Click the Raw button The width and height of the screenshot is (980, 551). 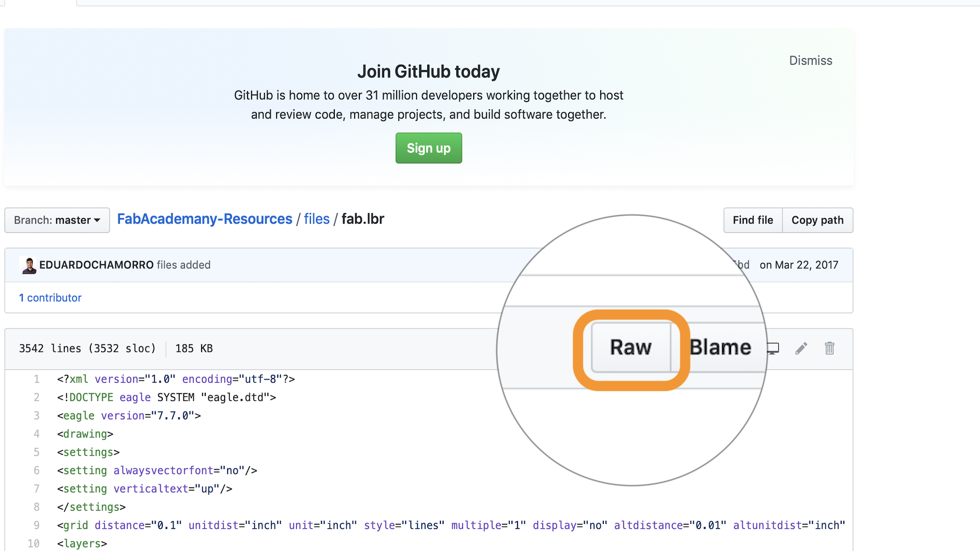click(x=631, y=347)
